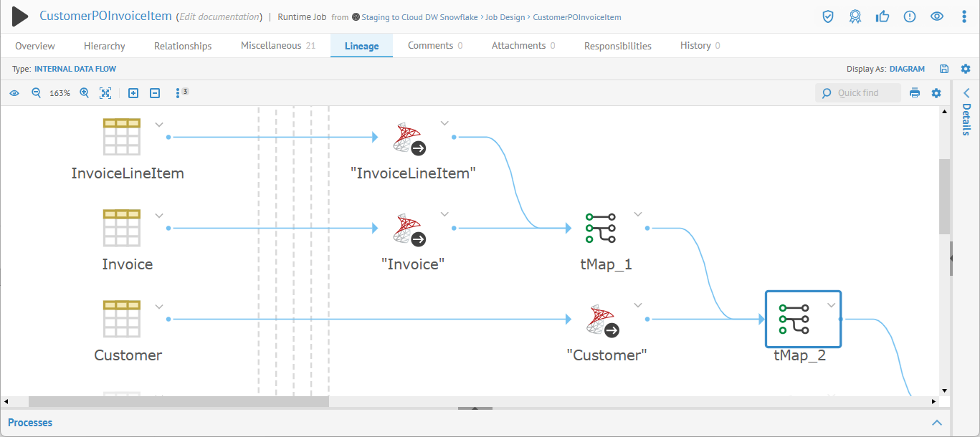Print the lineage diagram
Image resolution: width=980 pixels, height=437 pixels.
915,93
